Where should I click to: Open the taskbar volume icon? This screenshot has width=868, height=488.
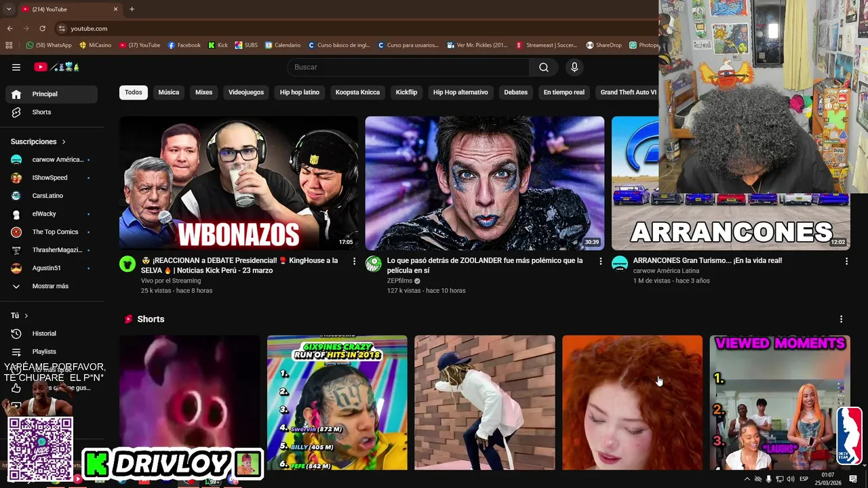point(791,479)
